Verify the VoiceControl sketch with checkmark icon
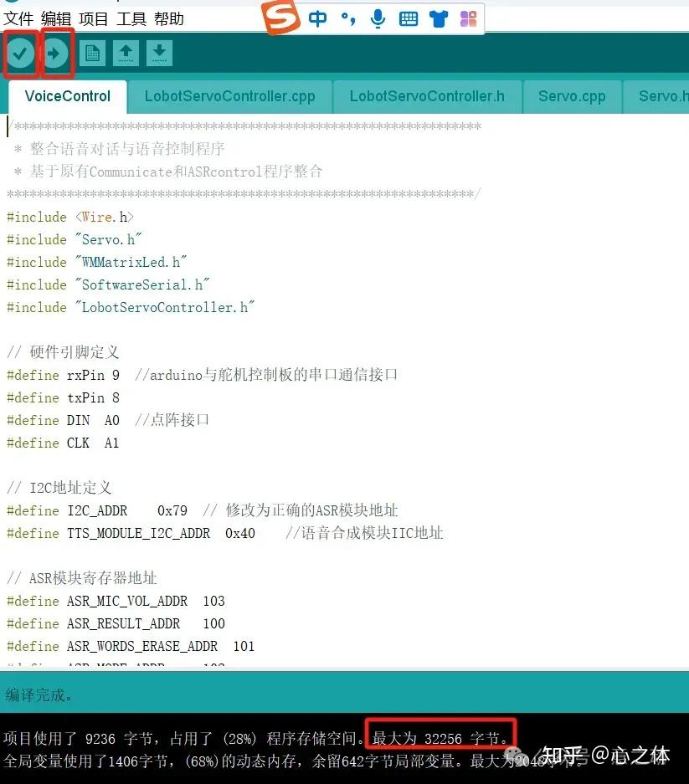The width and height of the screenshot is (689, 784). [20, 53]
